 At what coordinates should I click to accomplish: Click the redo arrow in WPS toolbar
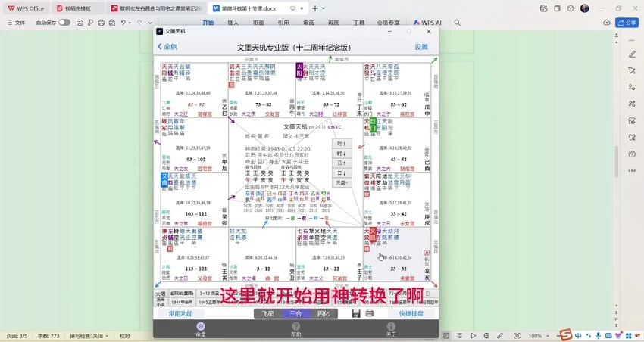139,23
